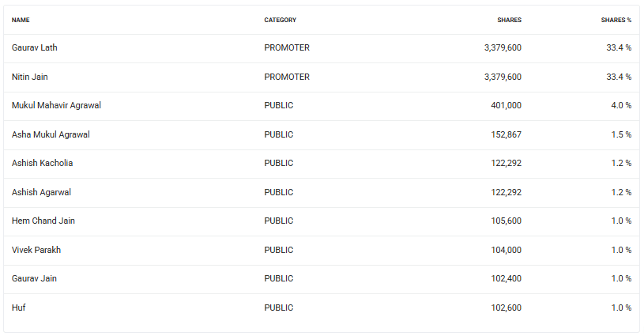Select Vivek Parakh in the list
This screenshot has width=644, height=336.
[36, 250]
